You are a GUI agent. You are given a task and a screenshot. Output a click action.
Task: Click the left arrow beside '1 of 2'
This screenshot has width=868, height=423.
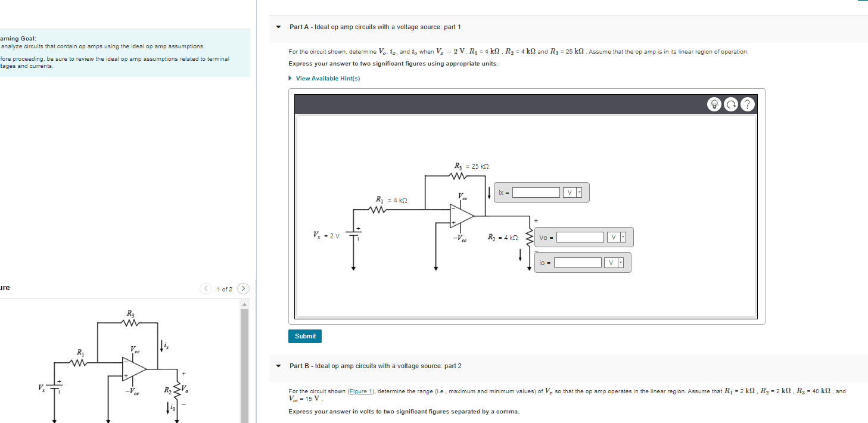[205, 288]
